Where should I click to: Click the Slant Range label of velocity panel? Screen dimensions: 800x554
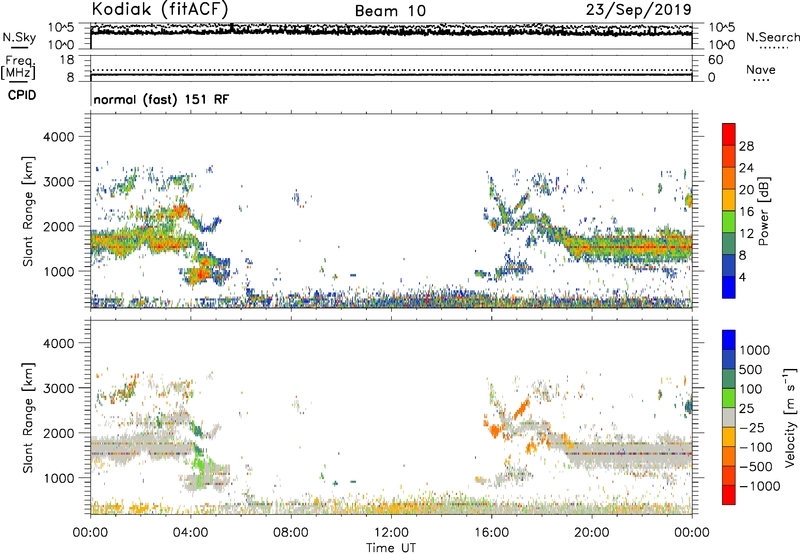click(28, 417)
